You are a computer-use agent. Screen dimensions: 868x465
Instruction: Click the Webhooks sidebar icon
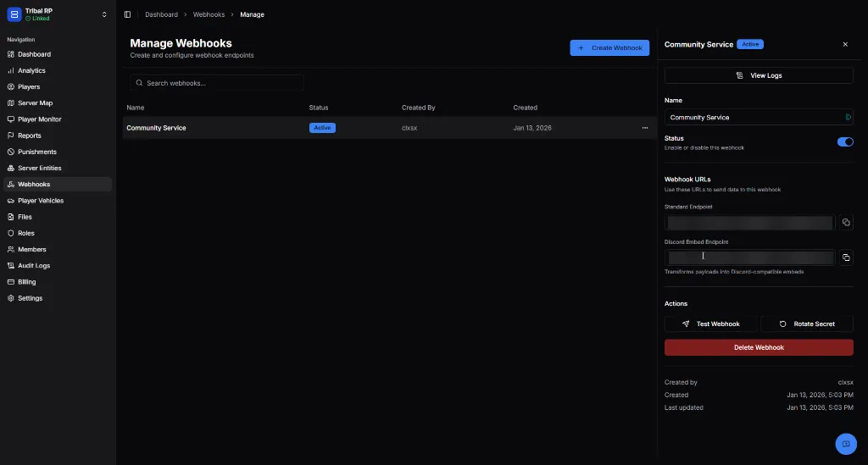(x=10, y=184)
